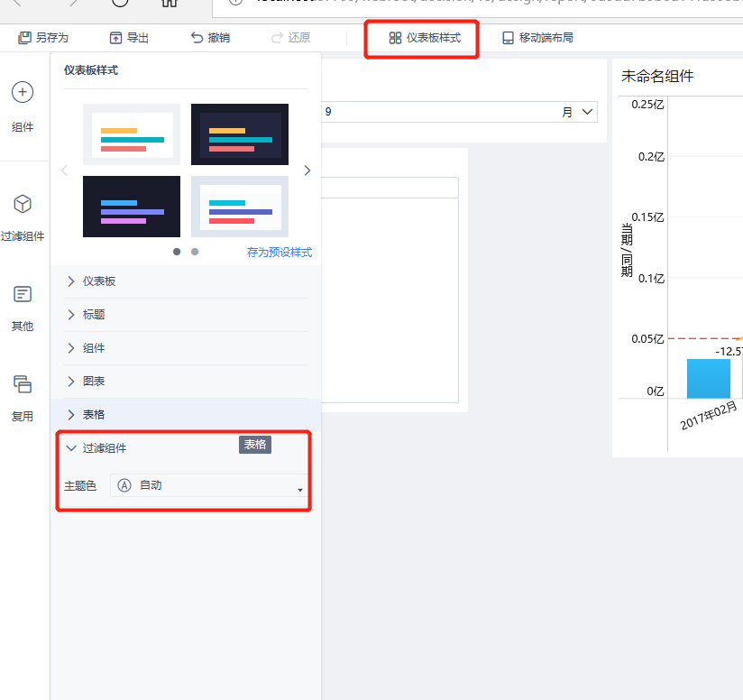The height and width of the screenshot is (700, 743).
Task: Expand the 仪表板 section
Action: [186, 281]
